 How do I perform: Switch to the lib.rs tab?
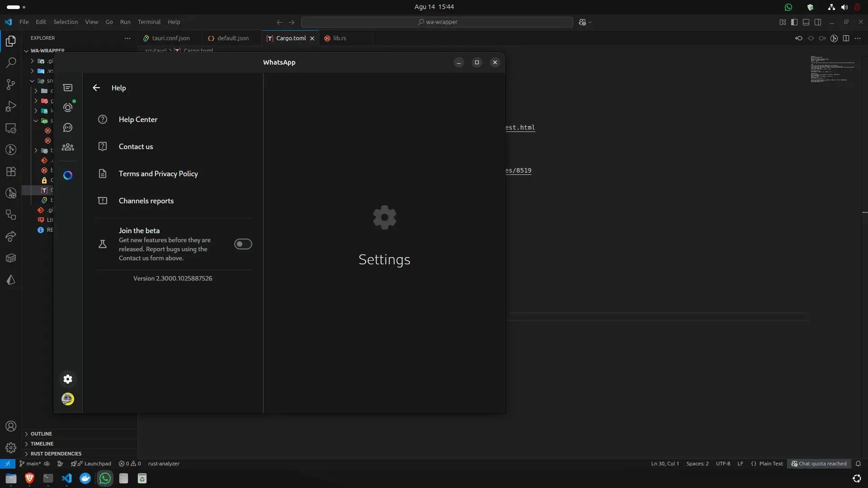click(339, 38)
